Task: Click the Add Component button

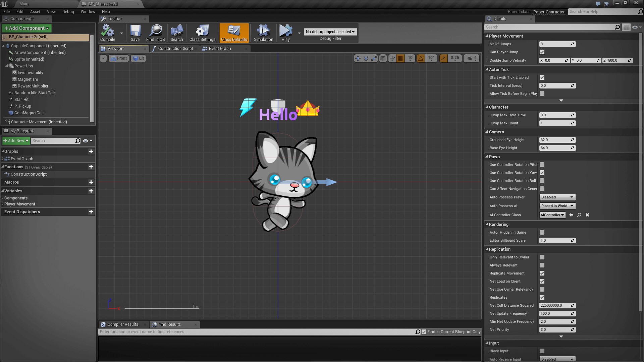Action: pos(26,28)
